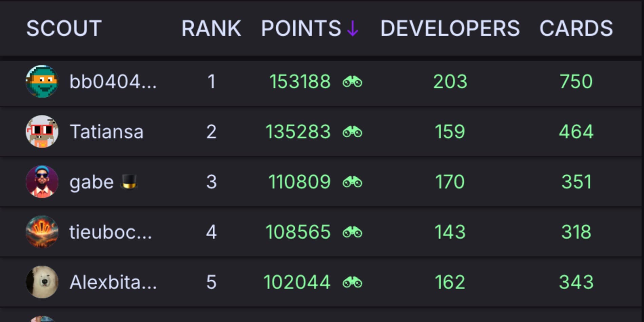
Task: Select points value 110809
Action: (x=299, y=182)
